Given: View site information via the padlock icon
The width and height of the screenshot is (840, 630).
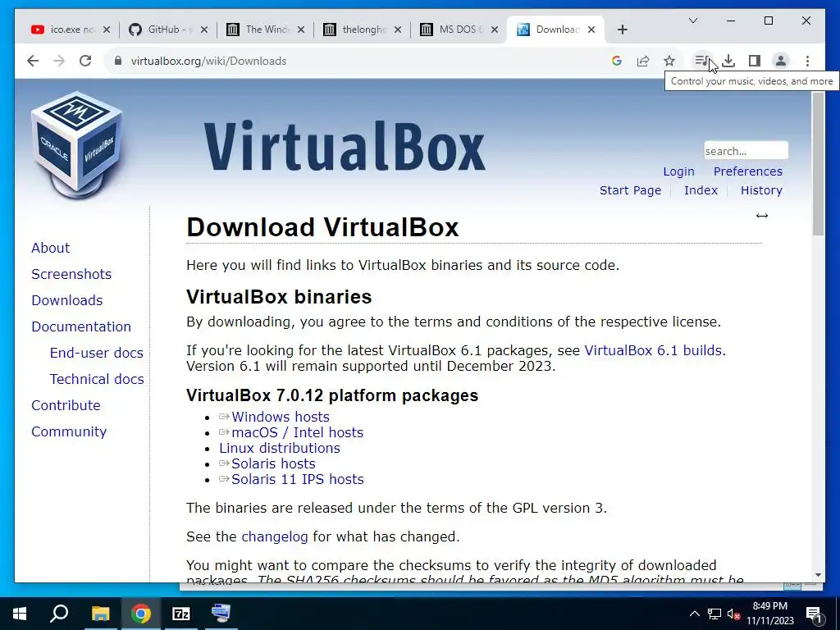Looking at the screenshot, I should coord(118,61).
